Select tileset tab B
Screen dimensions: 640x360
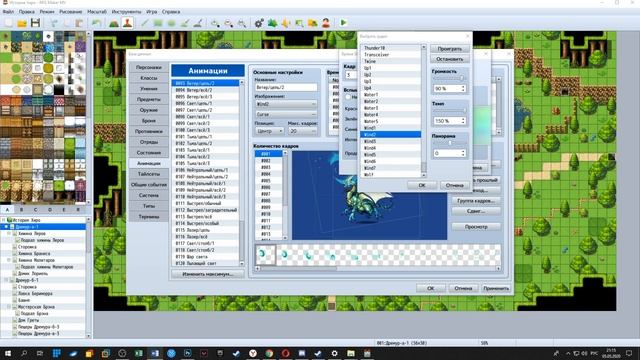pos(21,209)
